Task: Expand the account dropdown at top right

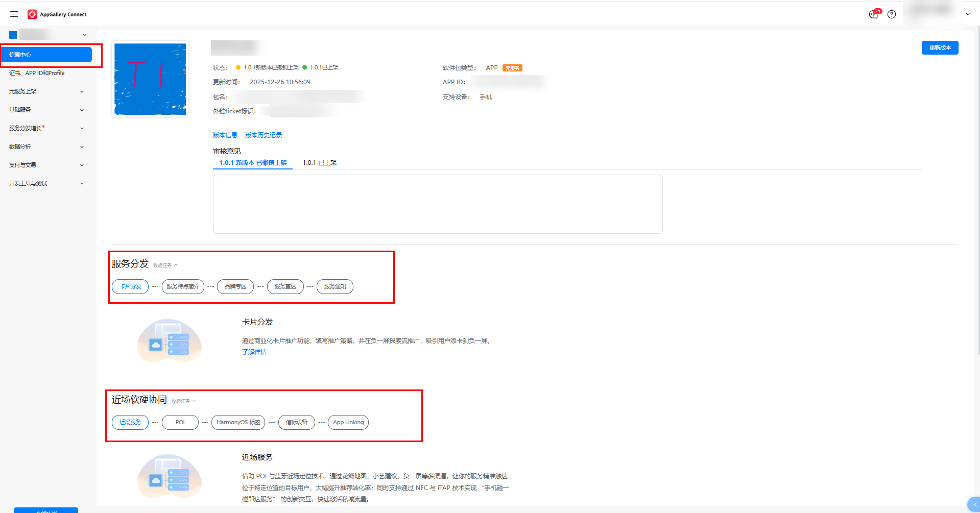Action: (x=967, y=14)
